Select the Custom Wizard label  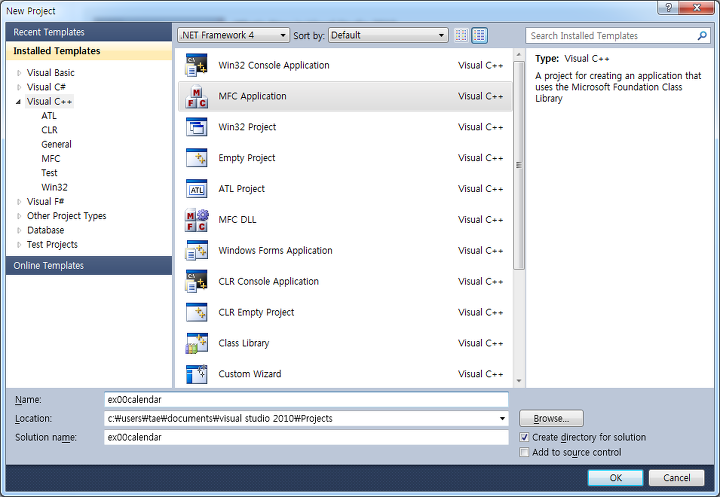tap(249, 374)
